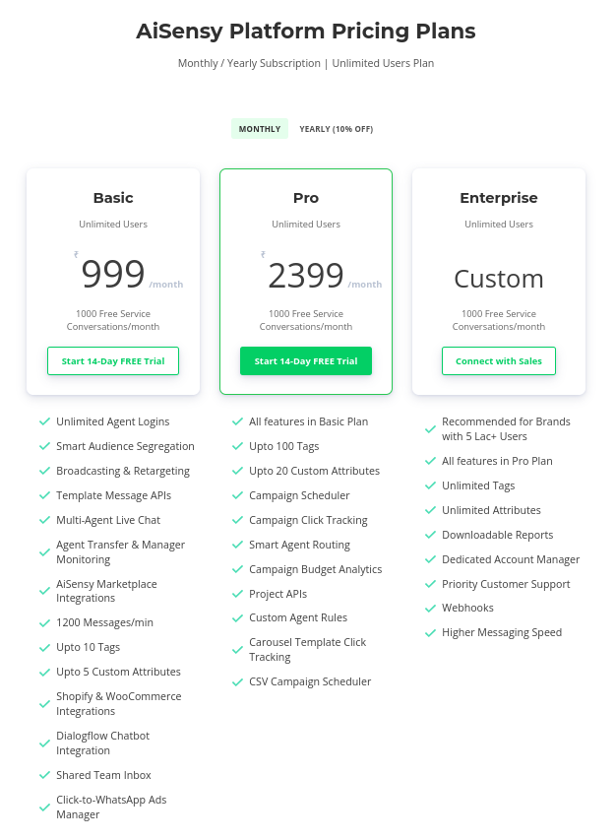This screenshot has width=616, height=840.
Task: Switch billing to YEARLY (10% OFF)
Action: pos(336,128)
